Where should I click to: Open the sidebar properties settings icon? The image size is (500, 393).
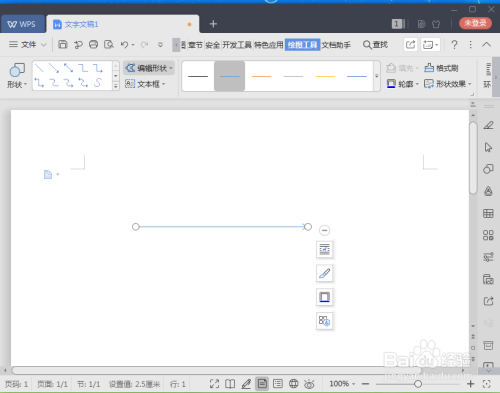tap(488, 257)
